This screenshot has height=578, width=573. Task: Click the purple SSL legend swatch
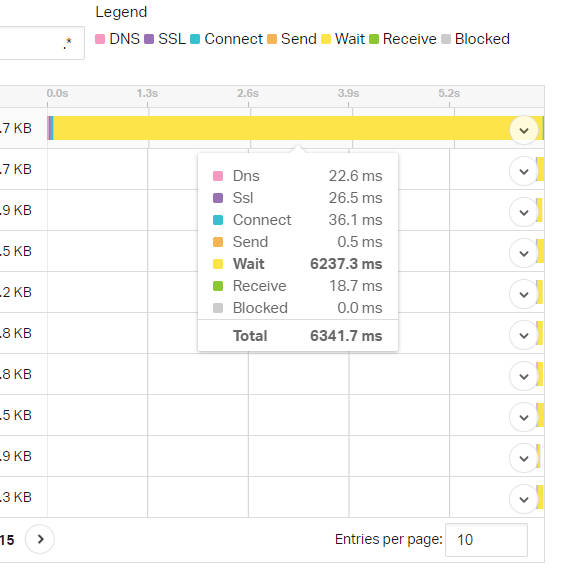pyautogui.click(x=149, y=39)
